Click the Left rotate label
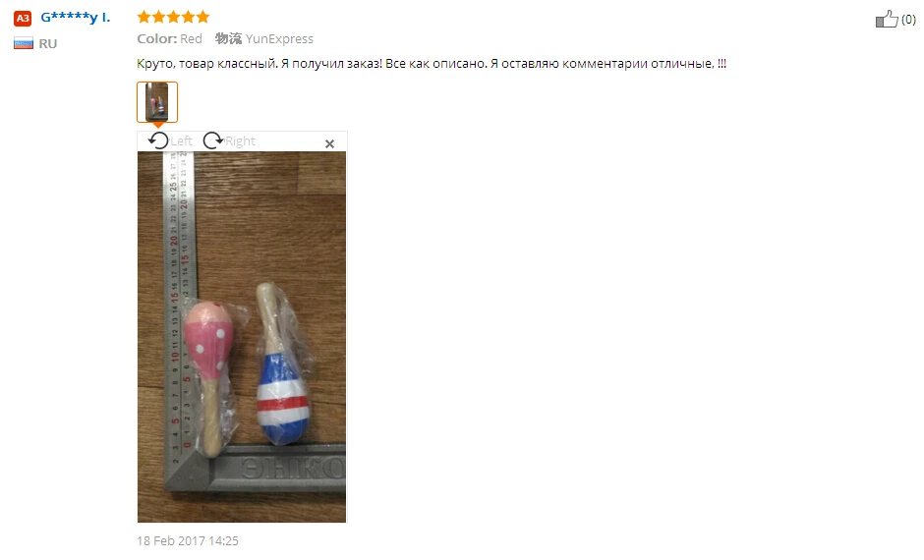The image size is (924, 560). tap(181, 140)
